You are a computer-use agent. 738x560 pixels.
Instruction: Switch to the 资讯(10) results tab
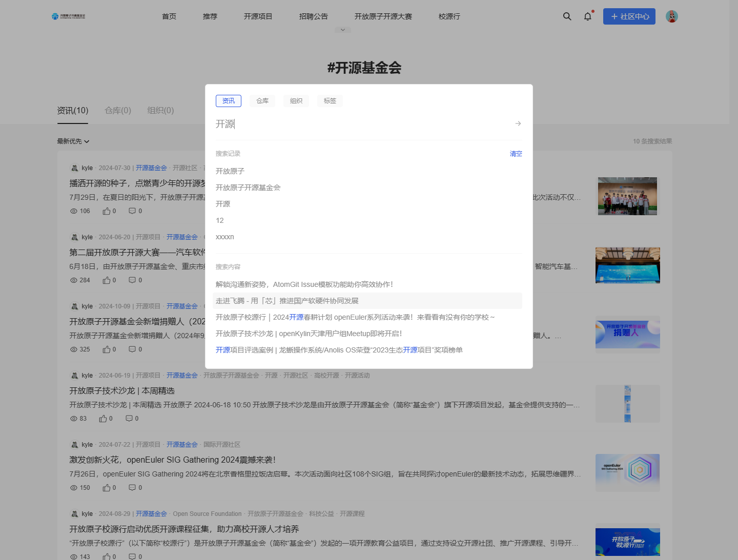click(73, 111)
